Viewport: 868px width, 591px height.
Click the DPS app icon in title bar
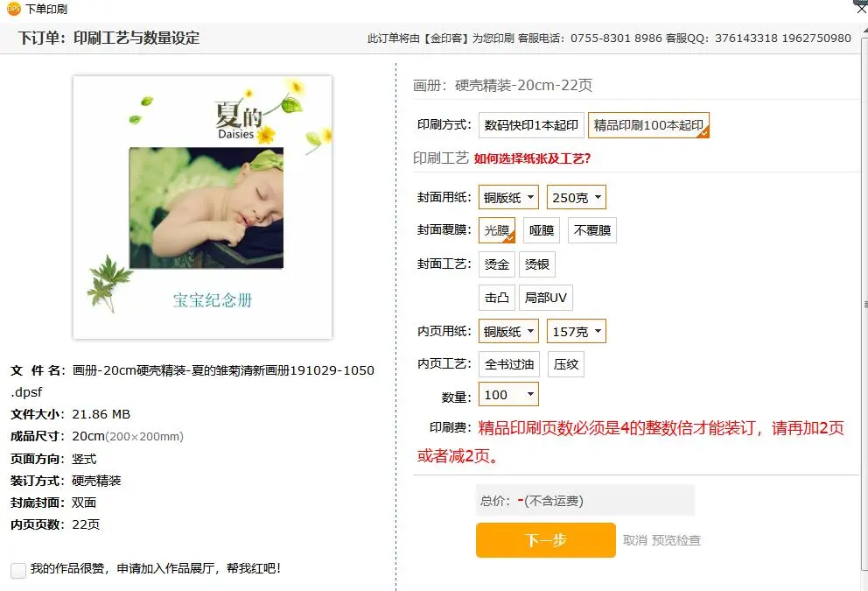click(13, 8)
